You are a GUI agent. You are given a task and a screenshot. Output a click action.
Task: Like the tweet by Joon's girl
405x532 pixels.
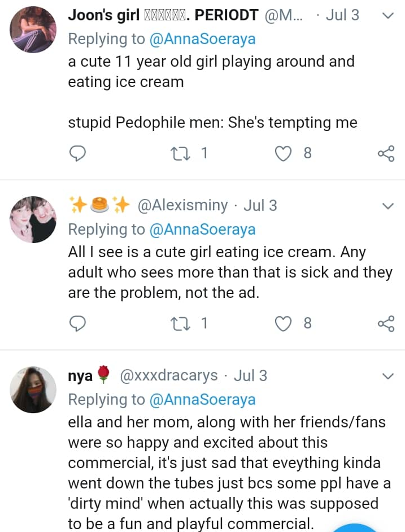point(283,153)
